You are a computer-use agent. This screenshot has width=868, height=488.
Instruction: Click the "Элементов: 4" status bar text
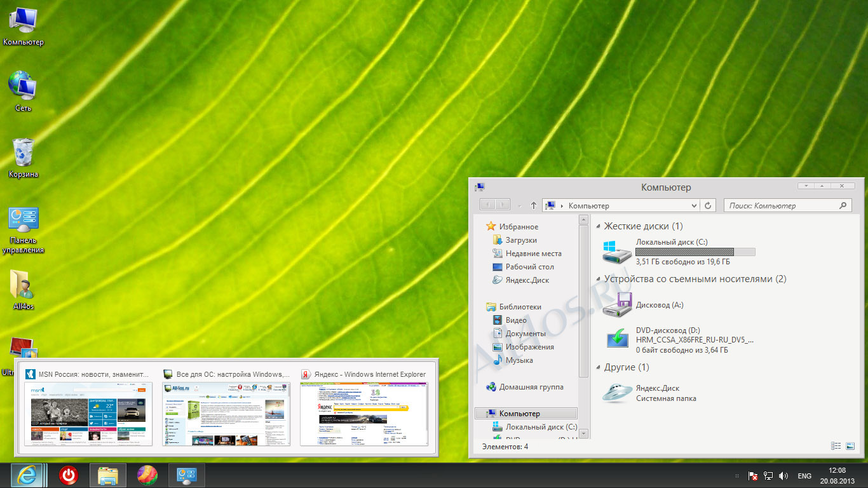505,447
